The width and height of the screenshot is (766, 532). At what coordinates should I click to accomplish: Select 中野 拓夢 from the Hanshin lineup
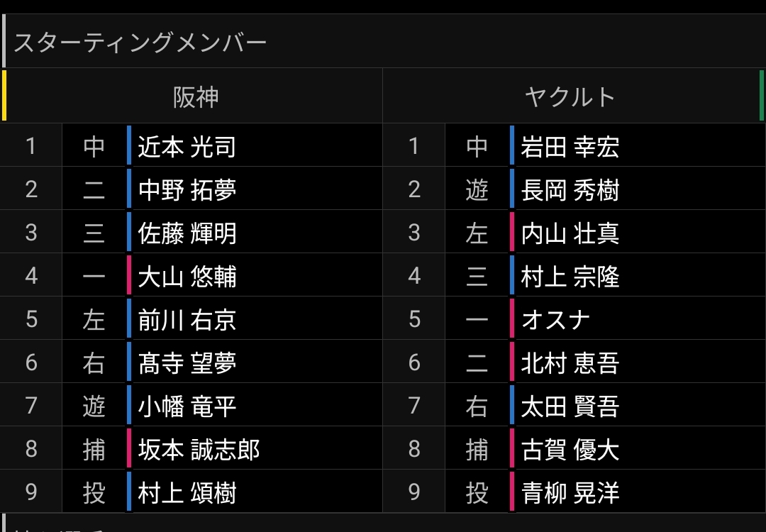coord(187,189)
